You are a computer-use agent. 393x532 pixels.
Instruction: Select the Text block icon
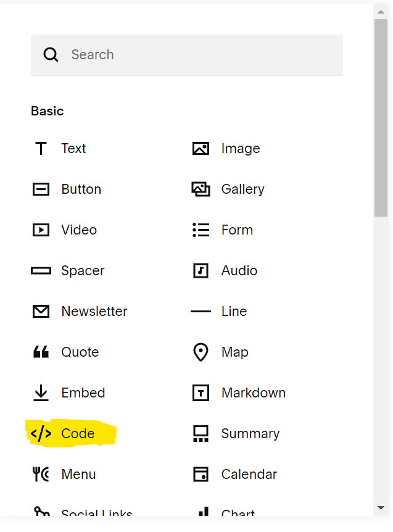point(41,149)
